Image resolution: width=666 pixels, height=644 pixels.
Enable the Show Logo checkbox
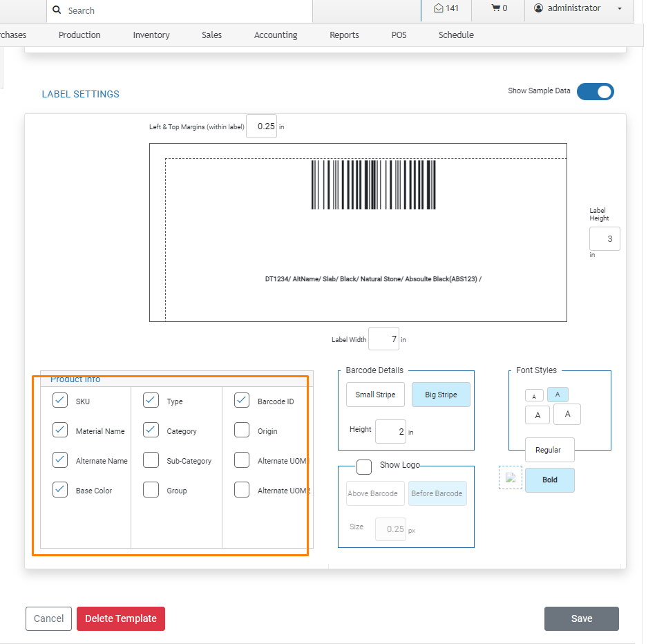pyautogui.click(x=364, y=467)
